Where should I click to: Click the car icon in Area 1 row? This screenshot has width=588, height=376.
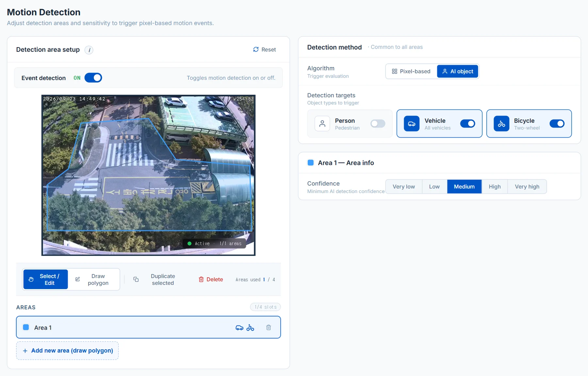point(239,328)
